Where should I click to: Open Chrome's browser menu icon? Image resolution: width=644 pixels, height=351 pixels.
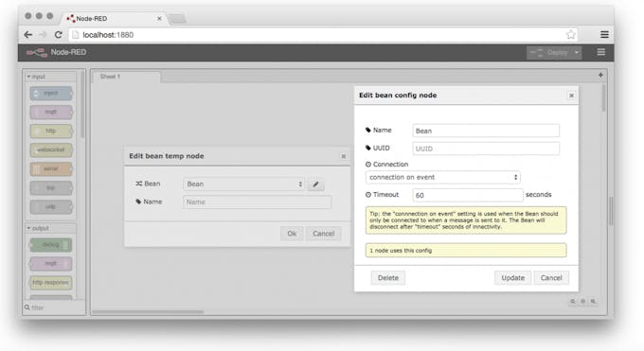click(604, 34)
